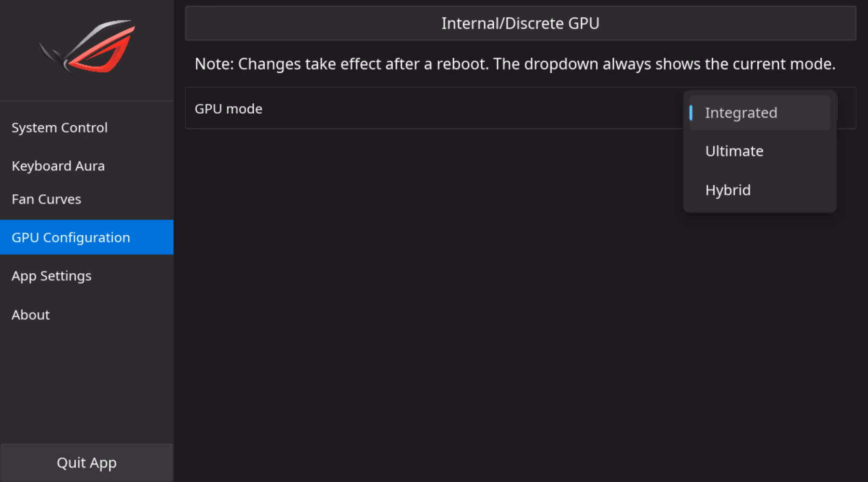Click the GPU mode label text
868x482 pixels.
(x=229, y=109)
